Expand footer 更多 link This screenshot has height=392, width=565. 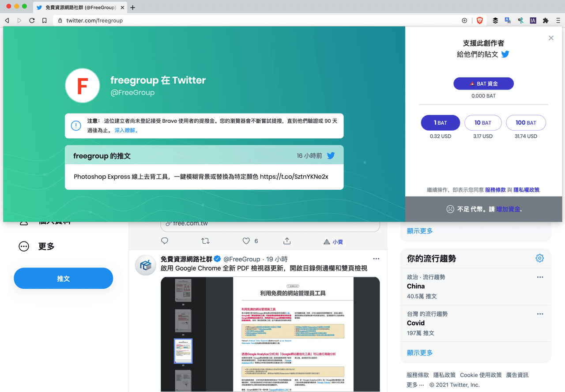tap(415, 385)
